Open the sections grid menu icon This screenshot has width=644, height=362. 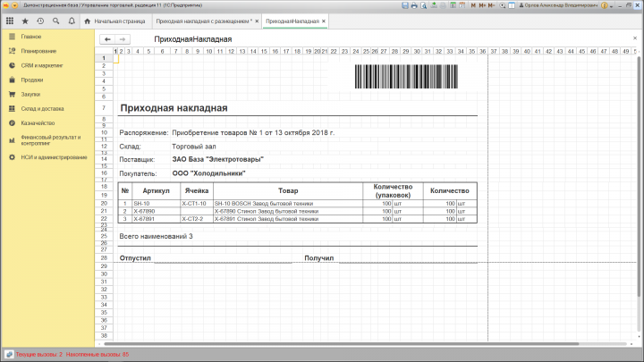tap(10, 21)
